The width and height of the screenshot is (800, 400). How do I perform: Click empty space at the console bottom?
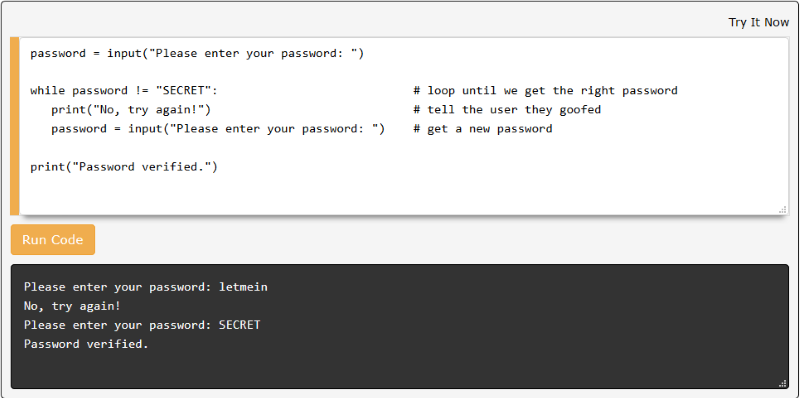point(400,370)
